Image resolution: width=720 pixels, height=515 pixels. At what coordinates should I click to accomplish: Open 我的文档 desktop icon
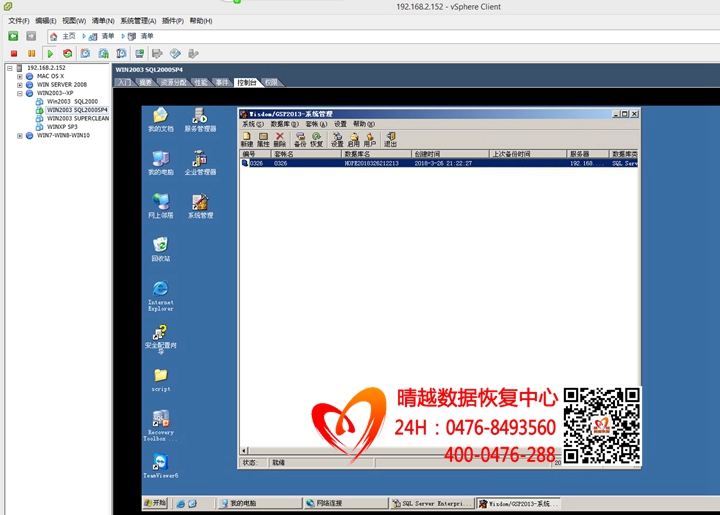click(161, 120)
